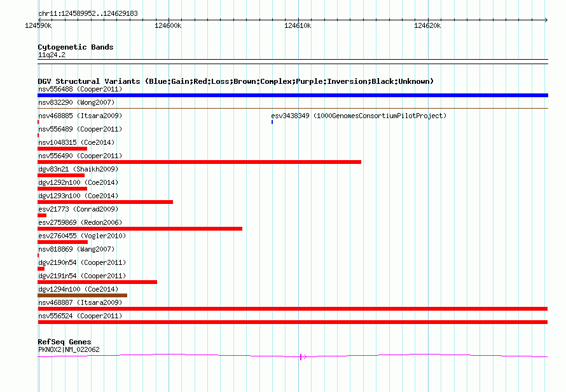
Task: Select the nsv556488 (Cooper2011) label
Action: click(80, 89)
